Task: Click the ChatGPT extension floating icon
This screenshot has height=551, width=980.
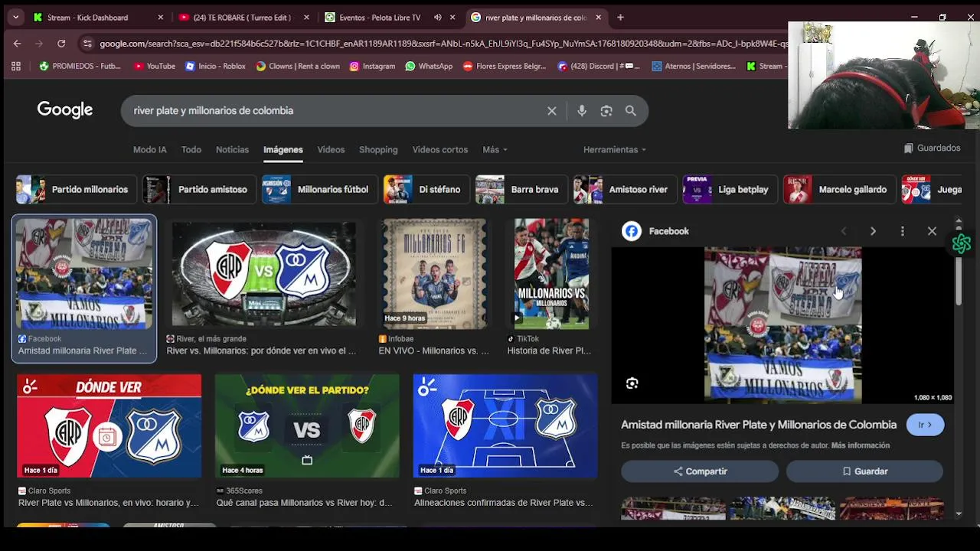Action: tap(962, 244)
